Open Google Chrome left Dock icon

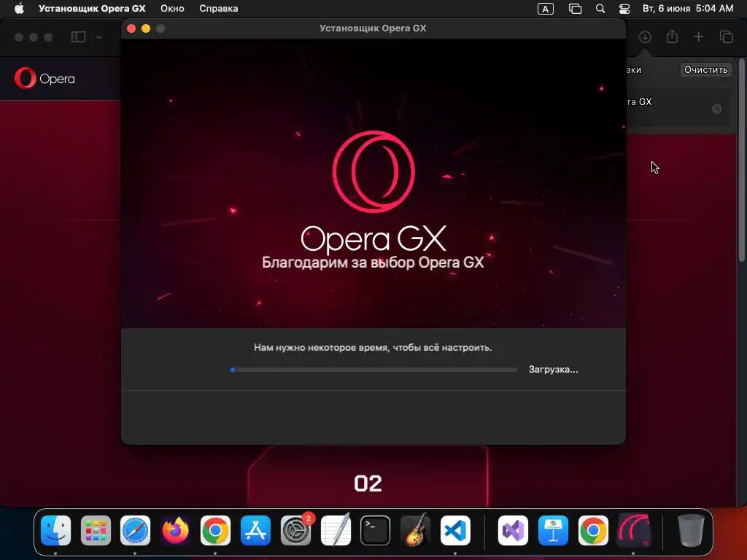[x=215, y=531]
